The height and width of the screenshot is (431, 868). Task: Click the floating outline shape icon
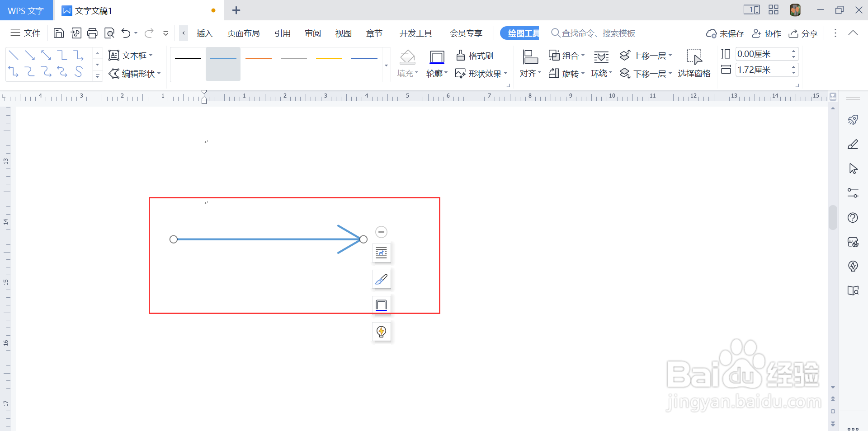click(x=382, y=305)
